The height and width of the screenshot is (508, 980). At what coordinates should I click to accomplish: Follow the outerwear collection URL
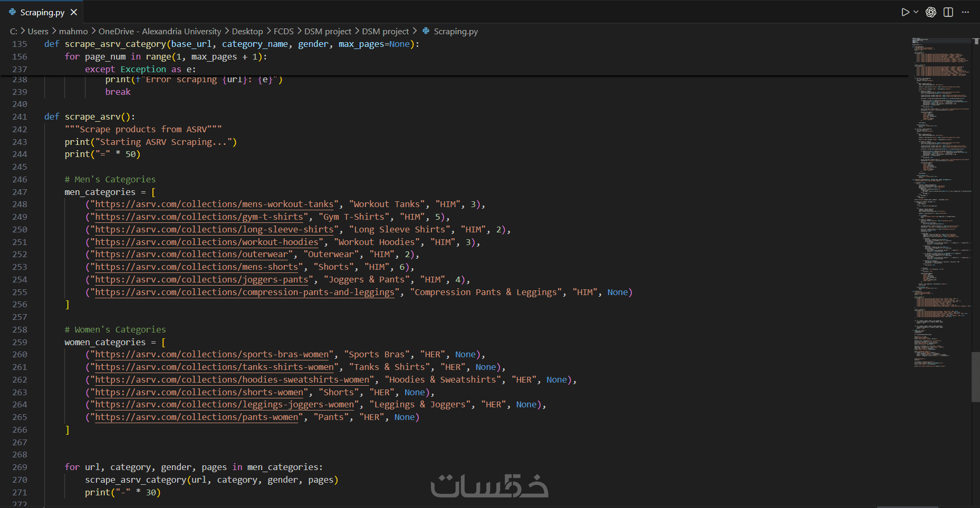(x=191, y=255)
